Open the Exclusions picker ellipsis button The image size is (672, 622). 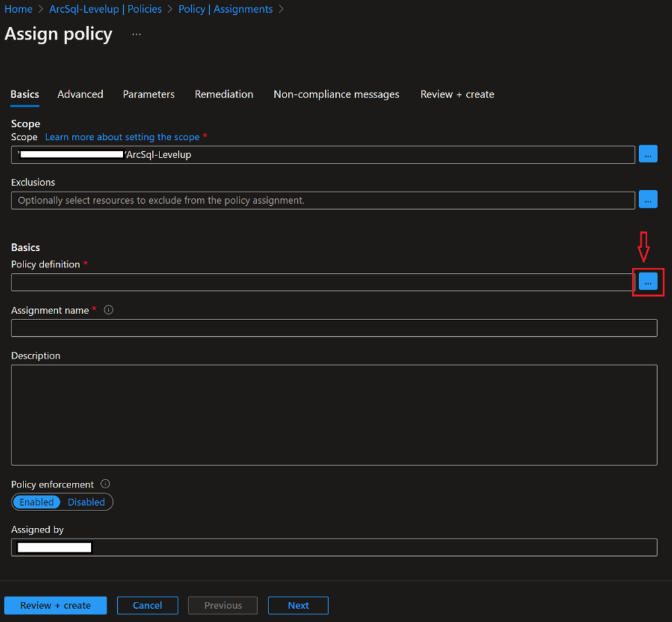point(647,200)
